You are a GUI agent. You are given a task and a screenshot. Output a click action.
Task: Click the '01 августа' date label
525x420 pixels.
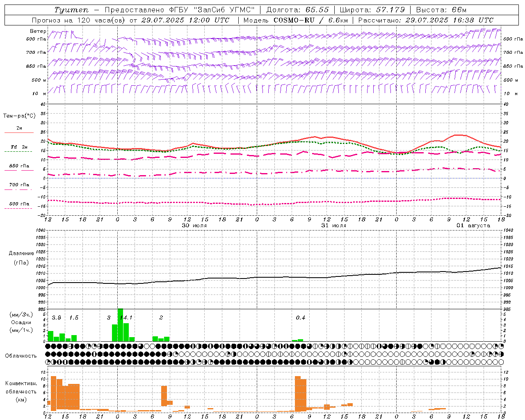pos(473,226)
